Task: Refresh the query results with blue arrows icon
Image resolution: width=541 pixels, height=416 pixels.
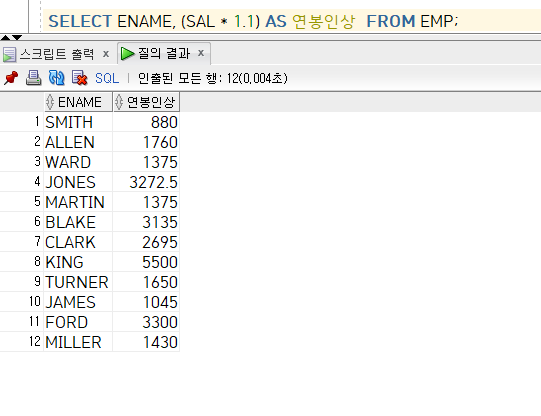Action: pos(57,78)
